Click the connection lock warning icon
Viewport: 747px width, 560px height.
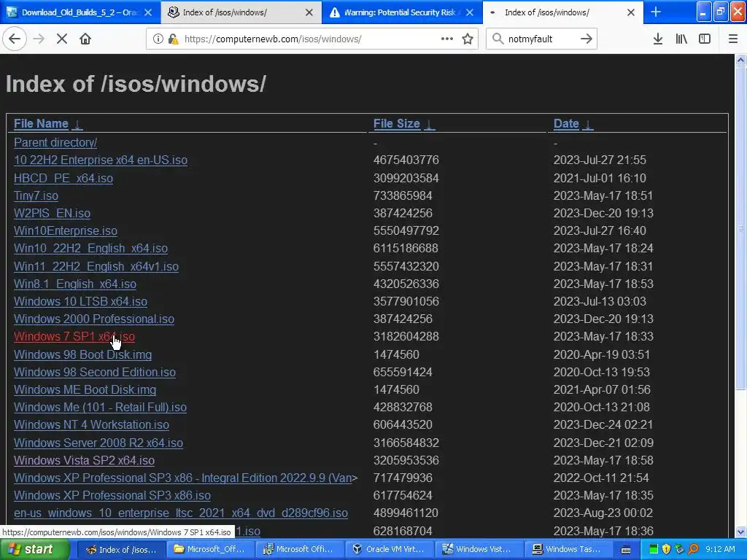click(x=173, y=39)
